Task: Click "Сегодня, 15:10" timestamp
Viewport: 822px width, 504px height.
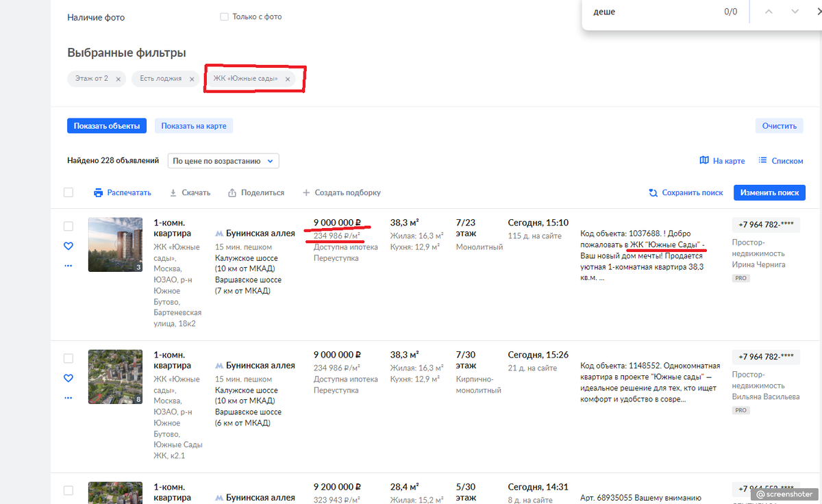Action: (x=538, y=223)
